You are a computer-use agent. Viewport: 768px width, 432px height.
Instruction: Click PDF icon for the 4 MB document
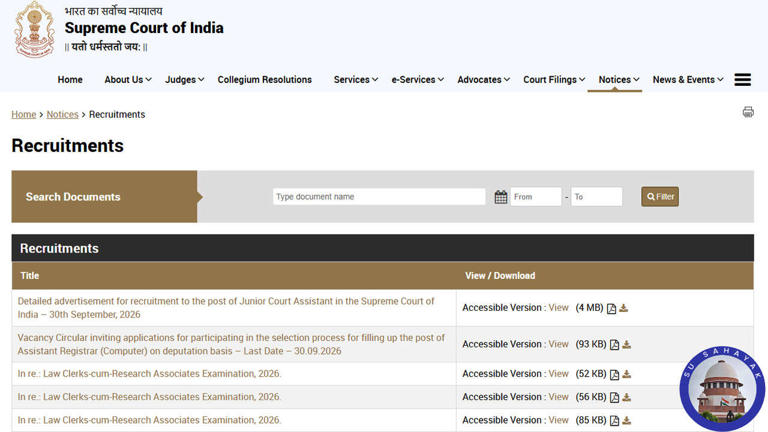click(x=611, y=309)
